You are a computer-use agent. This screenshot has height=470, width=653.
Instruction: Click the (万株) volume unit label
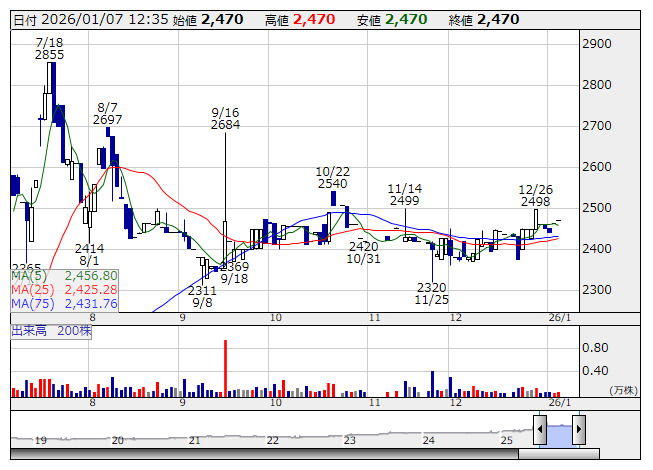coord(623,390)
